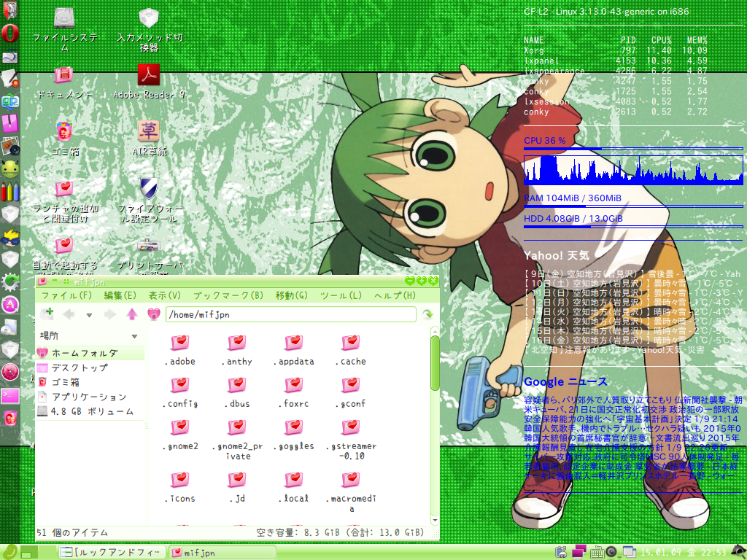Go up to parent folder with pink arrow
The width and height of the screenshot is (747, 560).
tap(132, 314)
